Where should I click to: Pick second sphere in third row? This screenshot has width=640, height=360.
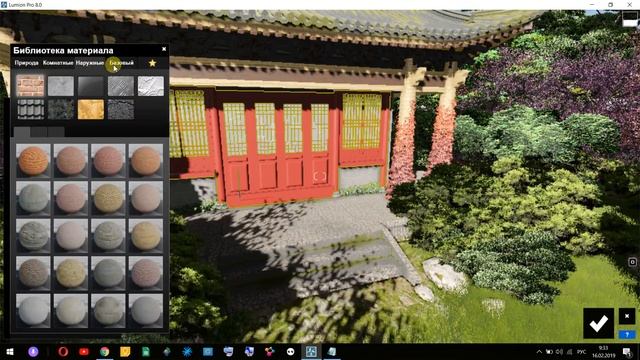[71, 236]
